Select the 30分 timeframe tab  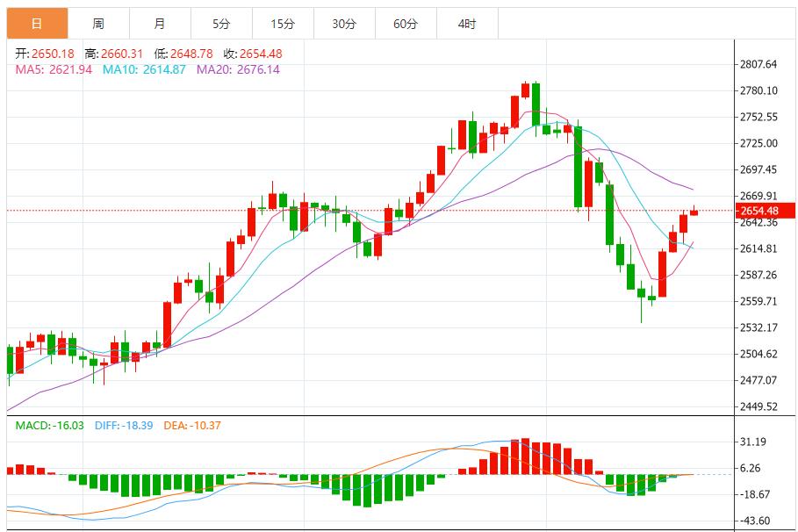343,24
